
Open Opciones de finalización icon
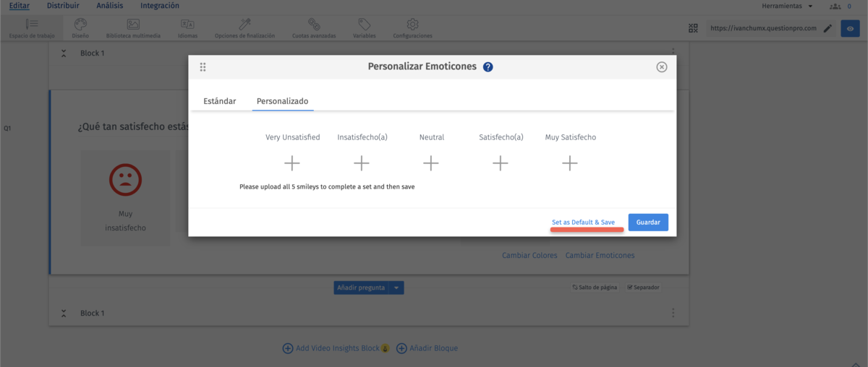244,25
